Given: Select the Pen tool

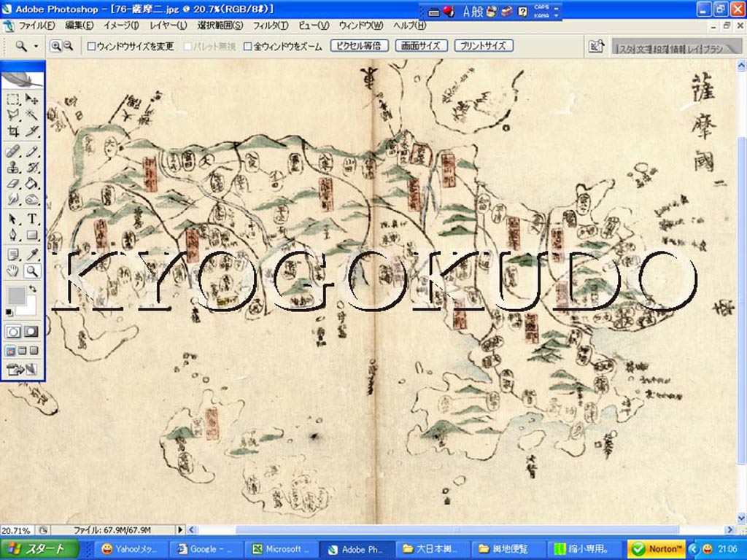Looking at the screenshot, I should pos(13,235).
